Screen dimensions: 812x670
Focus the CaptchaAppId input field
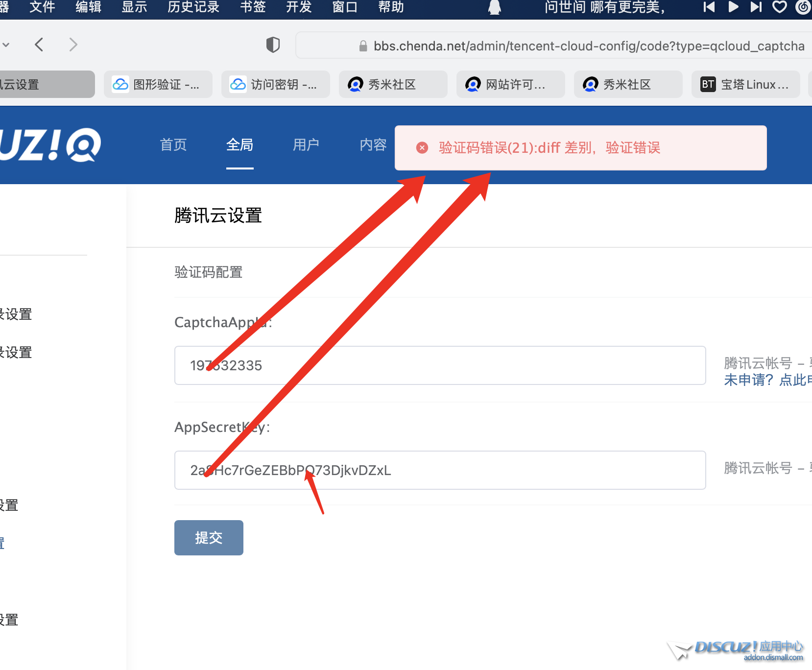coord(440,365)
